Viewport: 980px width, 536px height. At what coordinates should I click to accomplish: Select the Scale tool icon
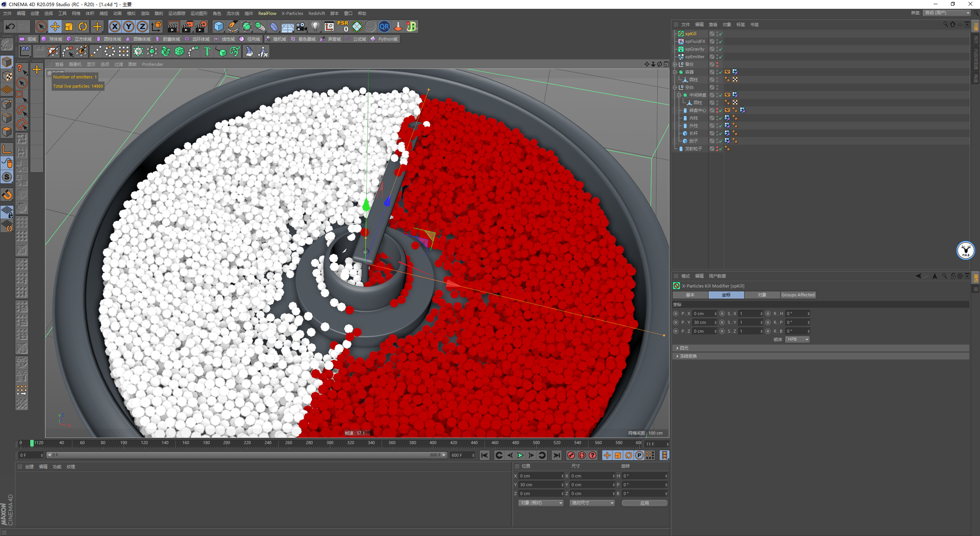pos(69,26)
